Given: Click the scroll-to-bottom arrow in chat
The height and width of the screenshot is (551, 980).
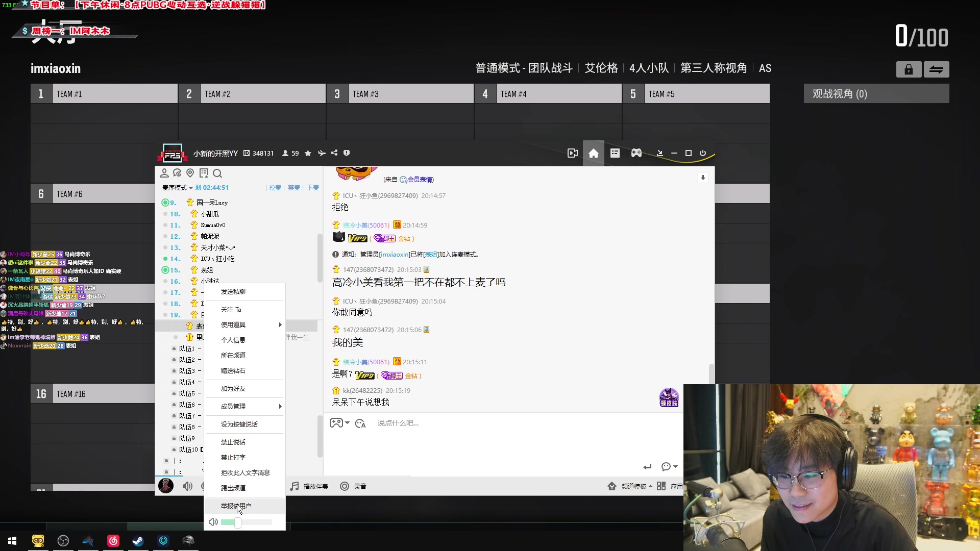Looking at the screenshot, I should [x=703, y=178].
